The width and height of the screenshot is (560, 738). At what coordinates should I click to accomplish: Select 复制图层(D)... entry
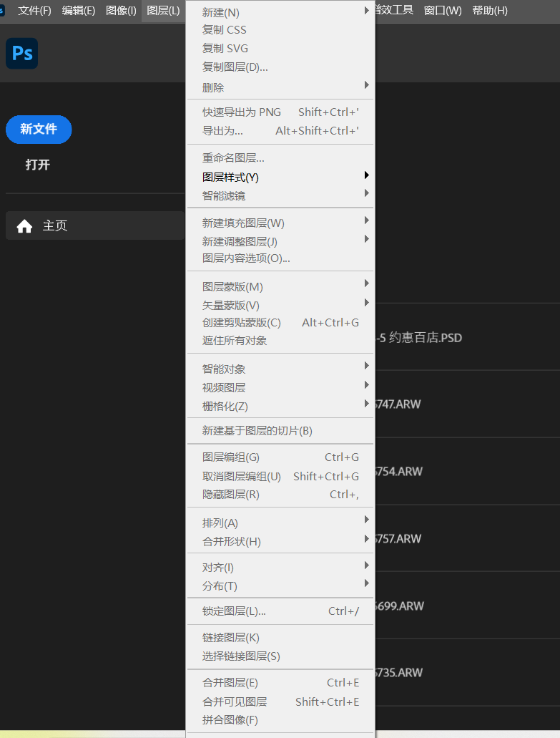[280, 67]
